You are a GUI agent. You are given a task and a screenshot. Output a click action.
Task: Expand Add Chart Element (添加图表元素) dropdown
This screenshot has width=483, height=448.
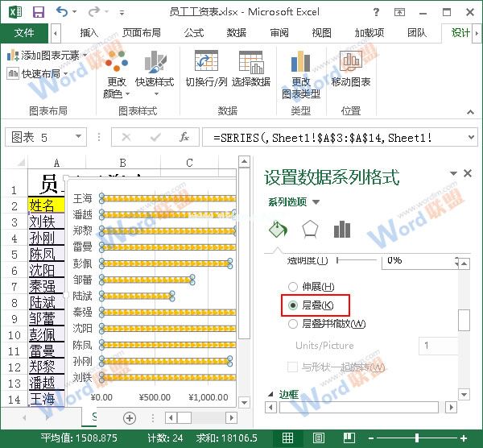pos(47,56)
